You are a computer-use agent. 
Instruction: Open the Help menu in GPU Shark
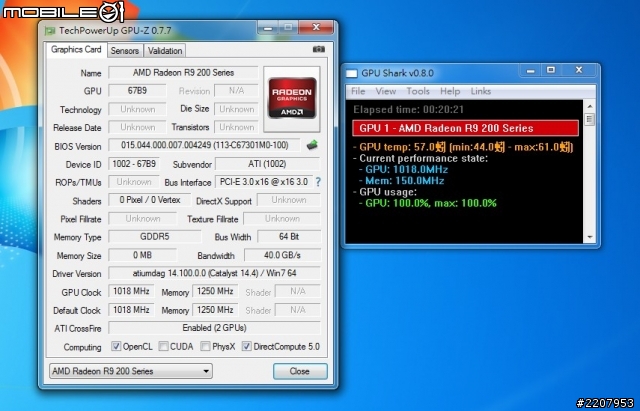click(x=450, y=91)
